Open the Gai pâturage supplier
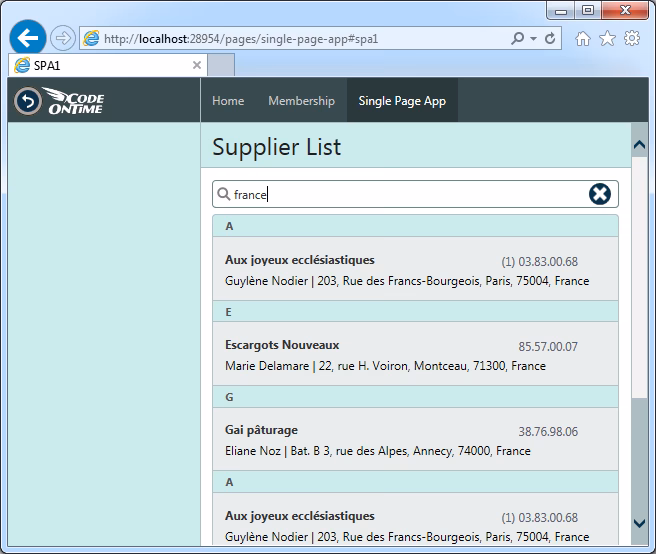 point(415,439)
